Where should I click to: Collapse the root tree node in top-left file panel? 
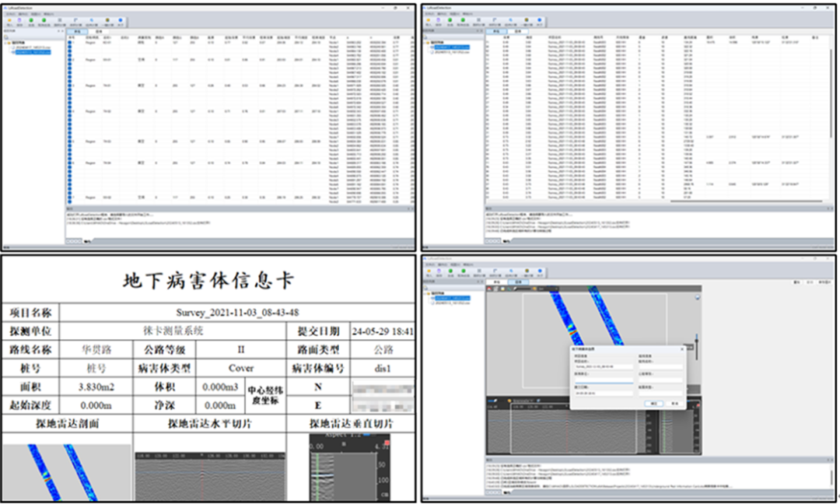tap(5, 42)
